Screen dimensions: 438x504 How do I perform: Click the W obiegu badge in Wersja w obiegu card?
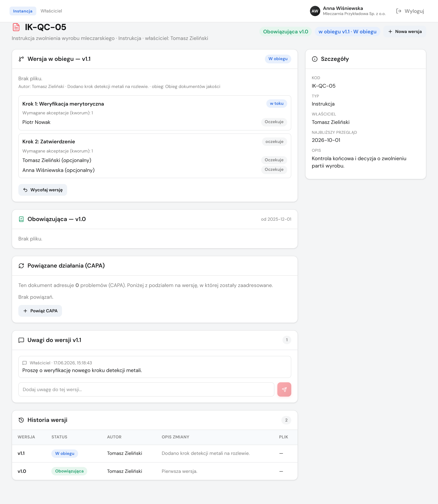point(278,59)
